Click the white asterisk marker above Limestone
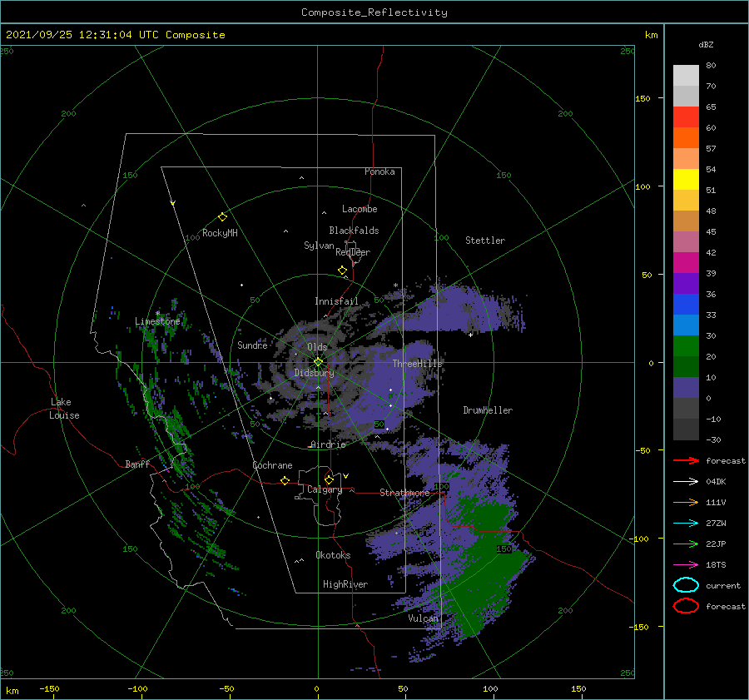Viewport: 749px width, 700px height. [x=157, y=314]
